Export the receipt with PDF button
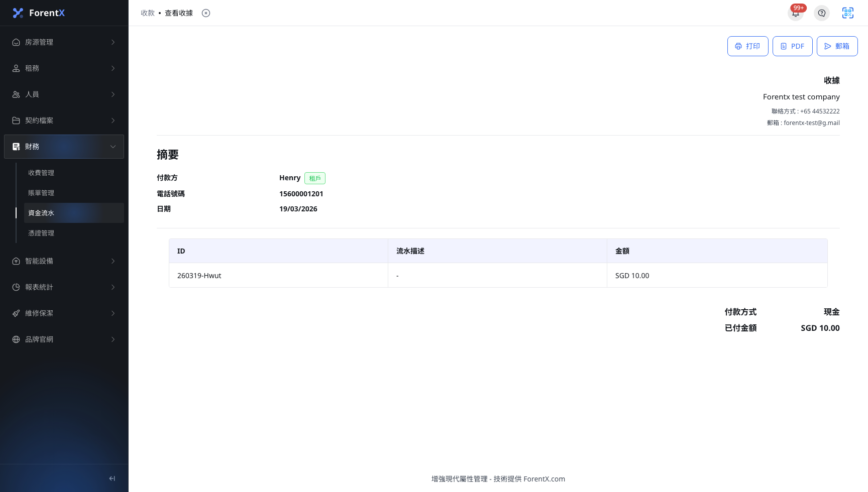Image resolution: width=868 pixels, height=492 pixels. (793, 46)
